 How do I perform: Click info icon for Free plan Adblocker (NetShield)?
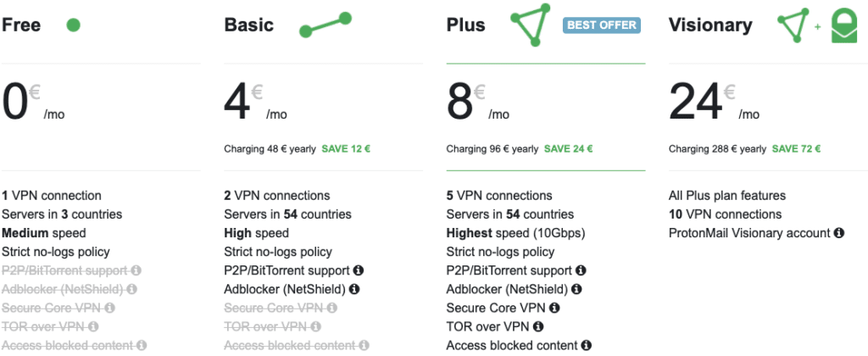click(x=132, y=289)
